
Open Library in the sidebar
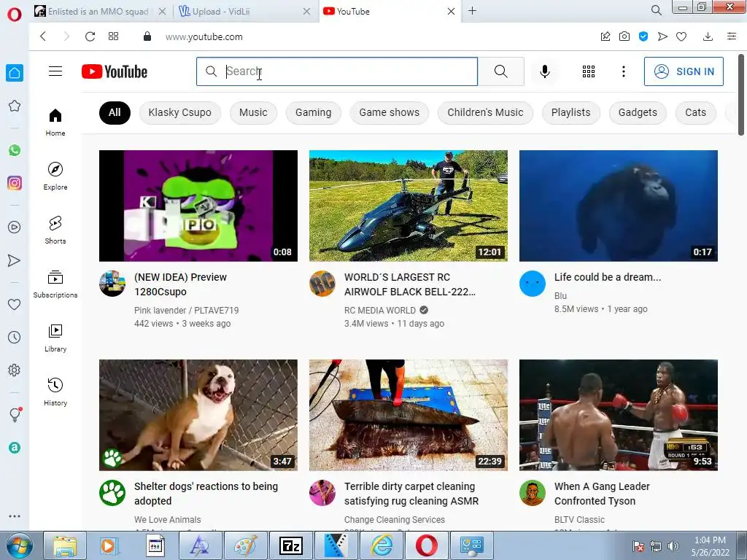[x=55, y=338]
